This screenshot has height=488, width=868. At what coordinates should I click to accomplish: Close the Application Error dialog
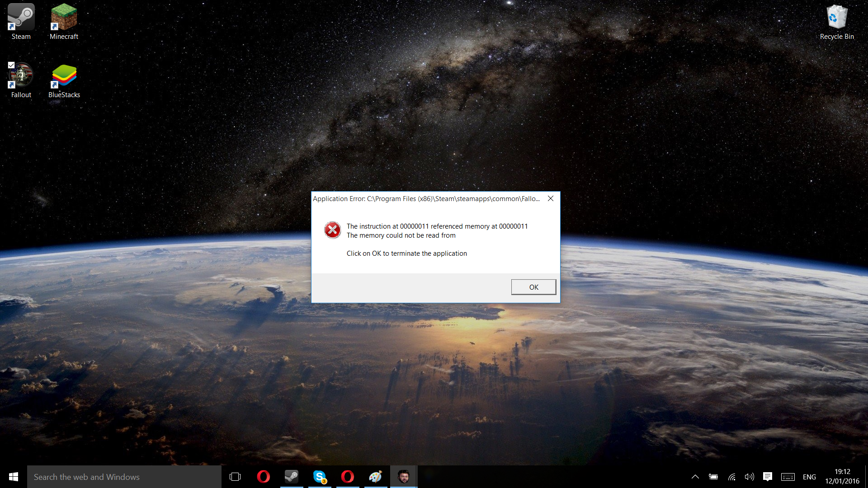551,198
